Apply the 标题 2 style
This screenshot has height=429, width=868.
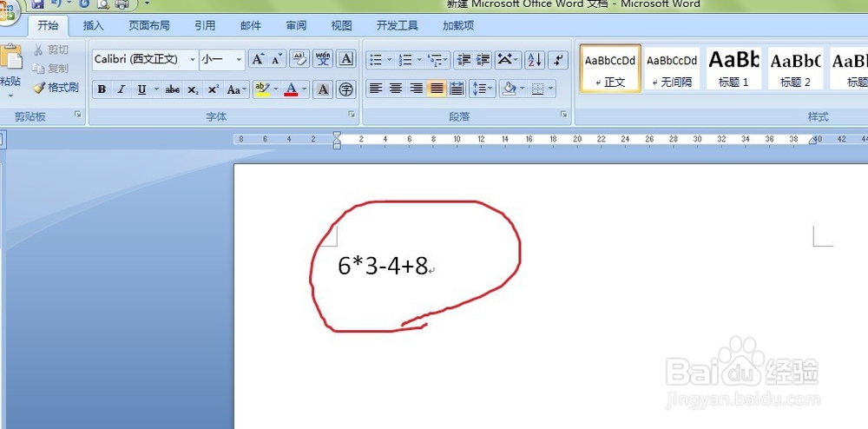(x=795, y=68)
